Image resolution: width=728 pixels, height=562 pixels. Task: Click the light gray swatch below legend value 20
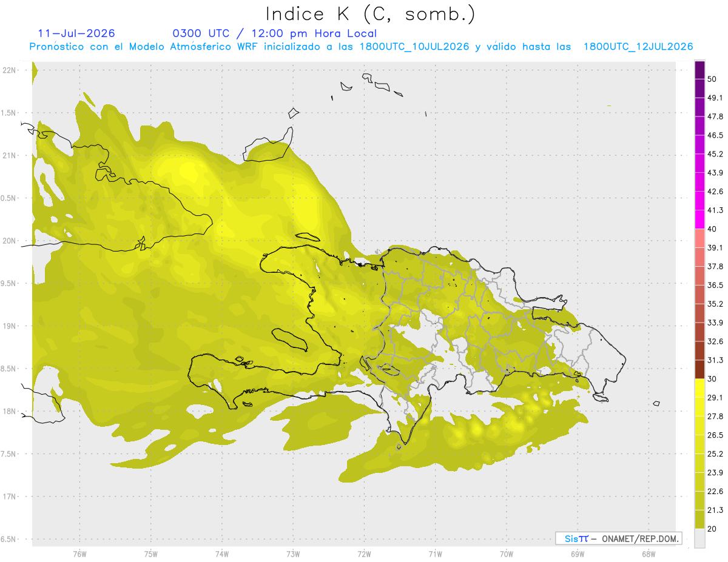pyautogui.click(x=699, y=538)
